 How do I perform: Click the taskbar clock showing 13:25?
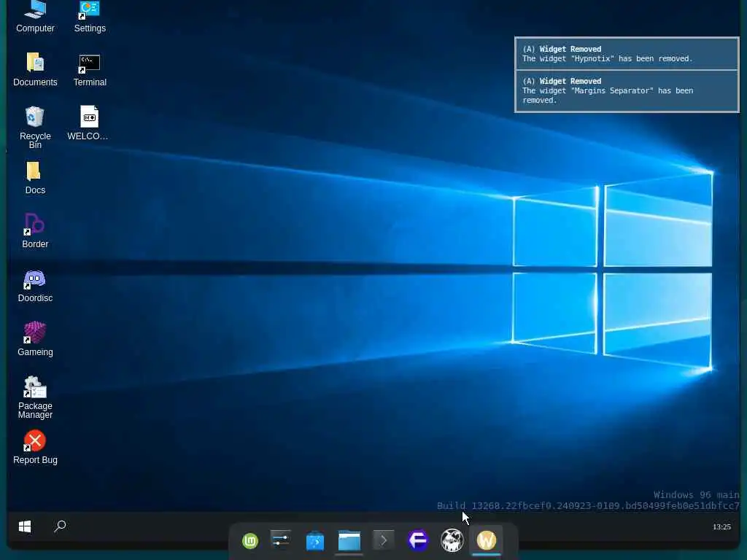pos(721,526)
